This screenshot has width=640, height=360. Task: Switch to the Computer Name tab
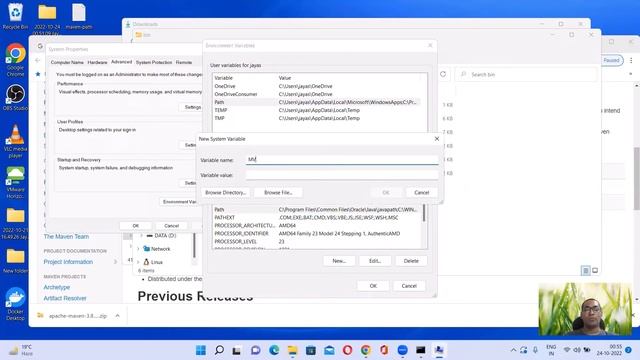[67, 62]
